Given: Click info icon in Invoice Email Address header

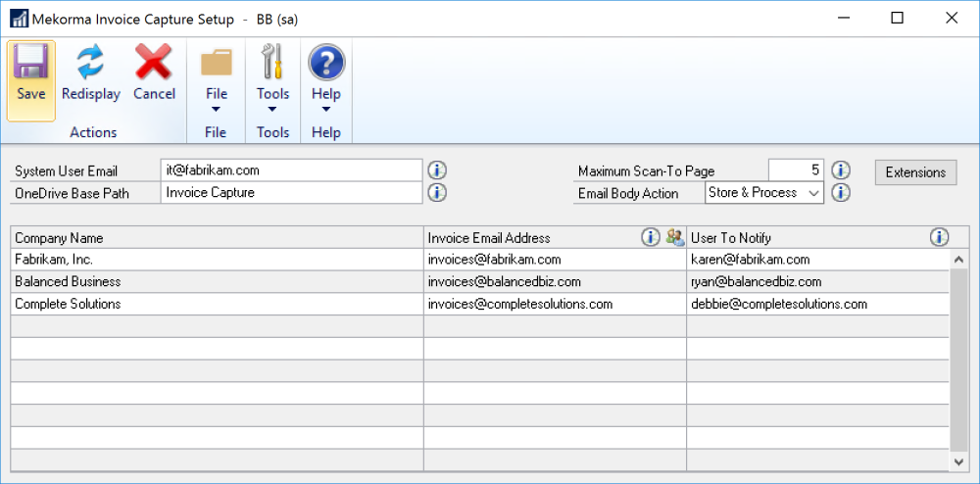Looking at the screenshot, I should 651,237.
